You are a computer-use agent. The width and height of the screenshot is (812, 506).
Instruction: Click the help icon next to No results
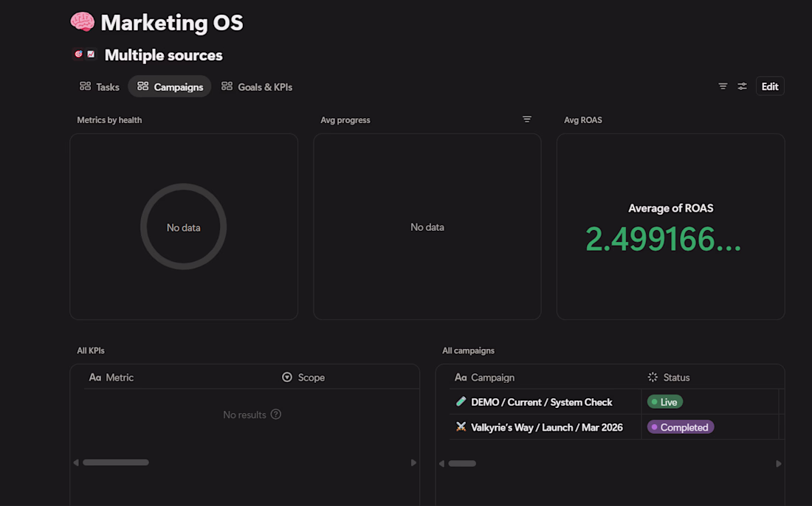coord(276,415)
